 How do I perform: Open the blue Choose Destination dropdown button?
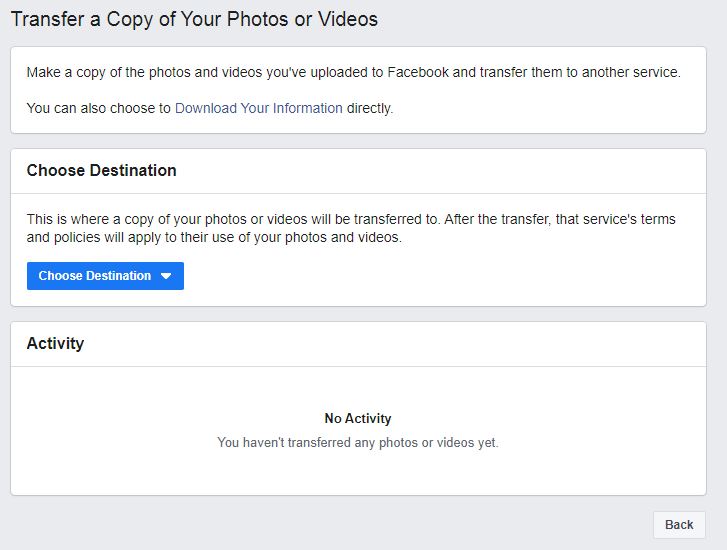105,276
